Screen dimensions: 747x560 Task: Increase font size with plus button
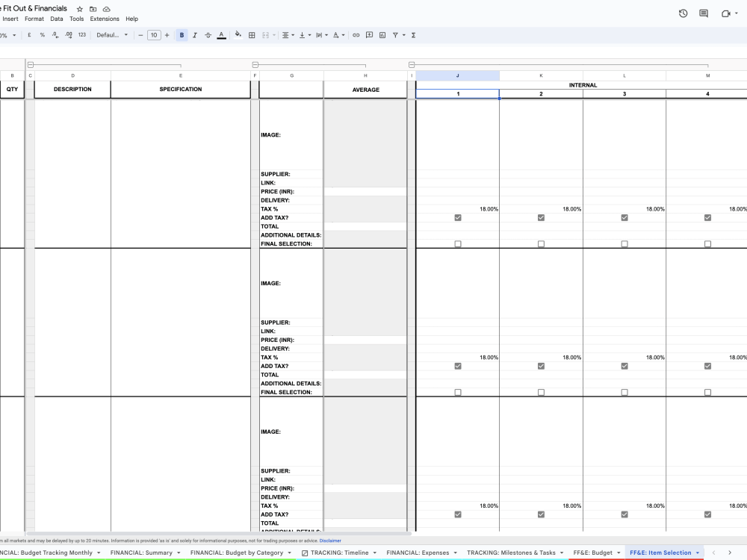pyautogui.click(x=166, y=34)
